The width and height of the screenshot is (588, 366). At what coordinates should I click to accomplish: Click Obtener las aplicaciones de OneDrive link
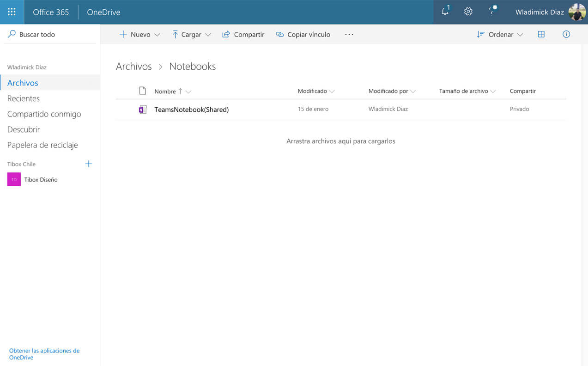pyautogui.click(x=44, y=354)
